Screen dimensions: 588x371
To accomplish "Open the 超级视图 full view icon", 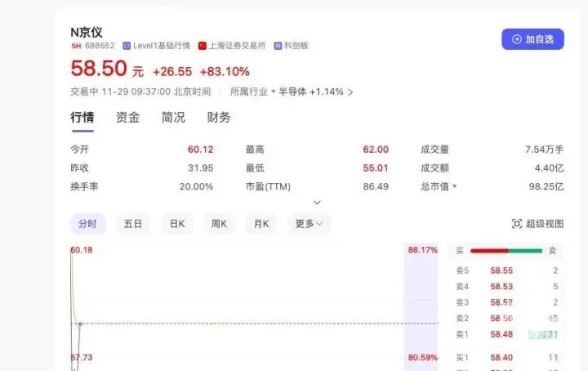I will (516, 224).
